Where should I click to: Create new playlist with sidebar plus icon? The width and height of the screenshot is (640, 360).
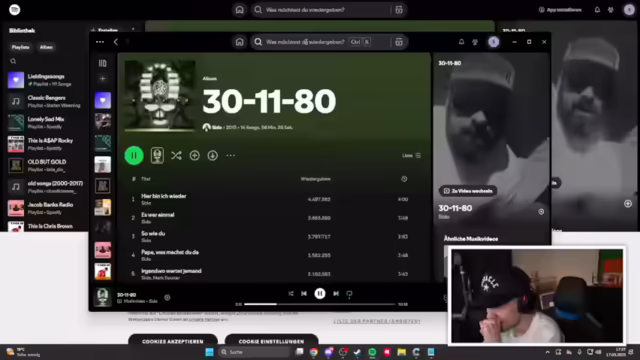point(102,78)
